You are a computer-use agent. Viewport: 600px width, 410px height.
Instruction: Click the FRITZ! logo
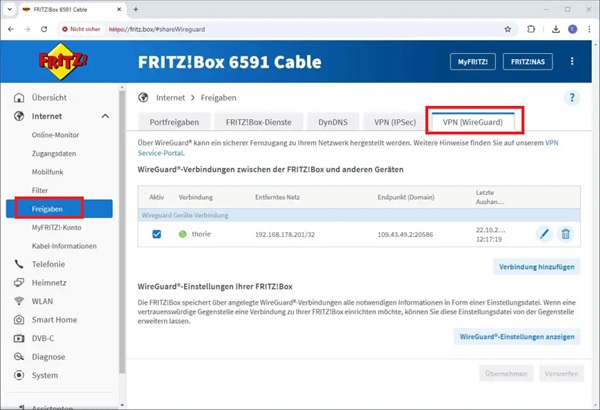[62, 62]
